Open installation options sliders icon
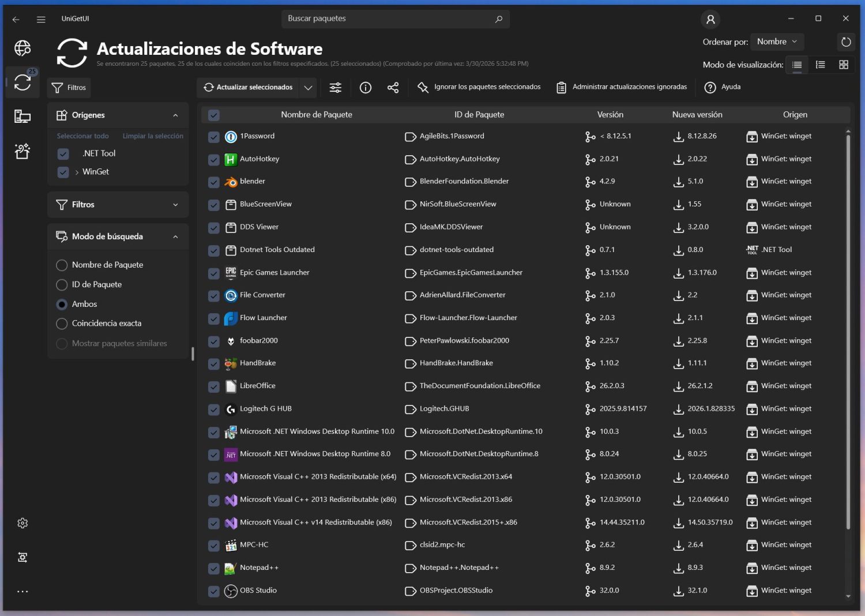 tap(335, 88)
